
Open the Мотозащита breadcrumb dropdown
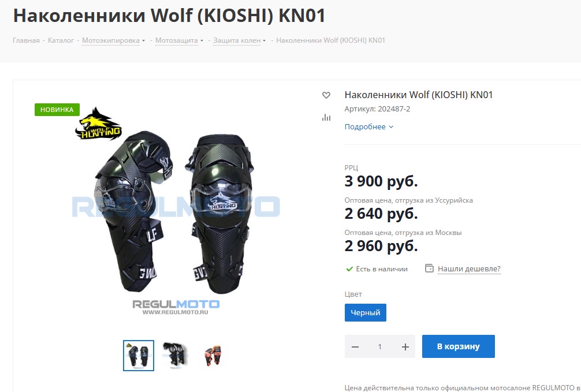(x=180, y=40)
